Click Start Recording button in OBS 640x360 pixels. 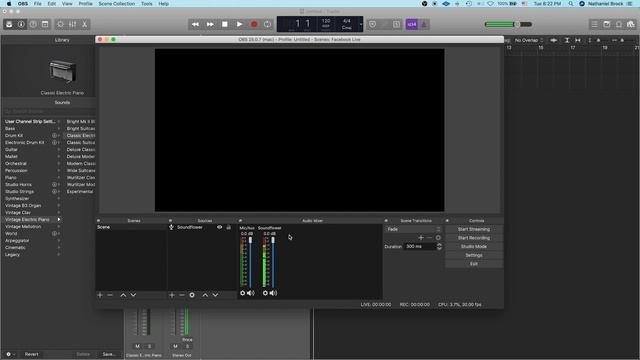(473, 238)
